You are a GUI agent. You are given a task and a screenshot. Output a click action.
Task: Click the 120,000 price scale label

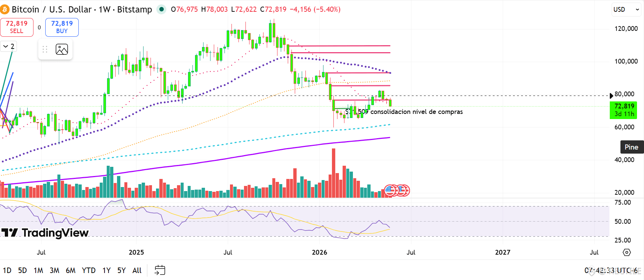click(626, 29)
